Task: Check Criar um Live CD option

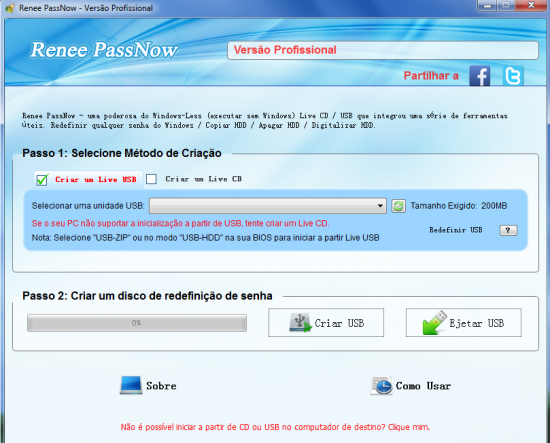Action: point(151,179)
